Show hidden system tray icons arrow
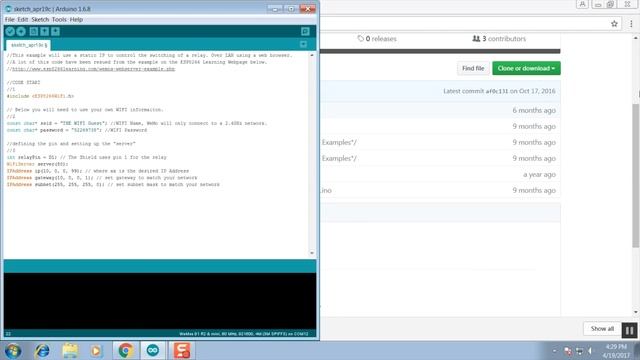 [554, 351]
